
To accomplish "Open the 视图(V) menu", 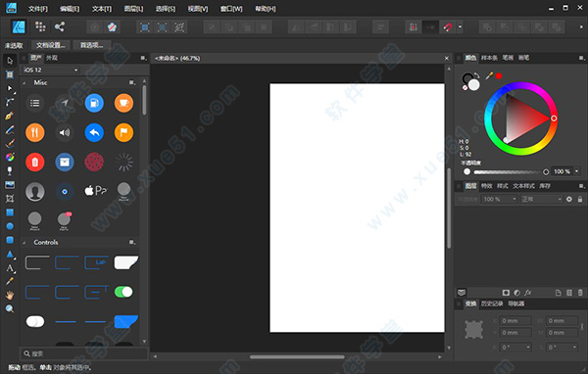I will 198,9.
